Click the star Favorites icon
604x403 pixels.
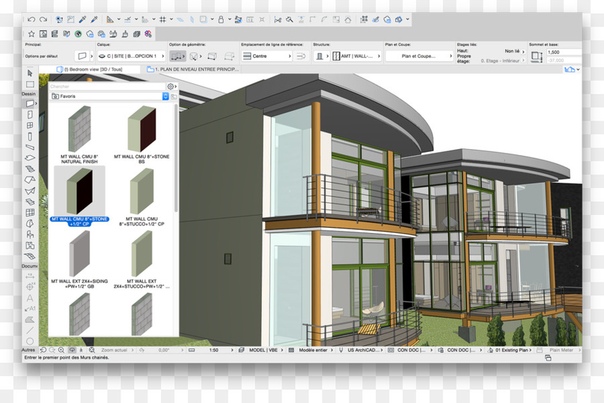click(x=32, y=34)
